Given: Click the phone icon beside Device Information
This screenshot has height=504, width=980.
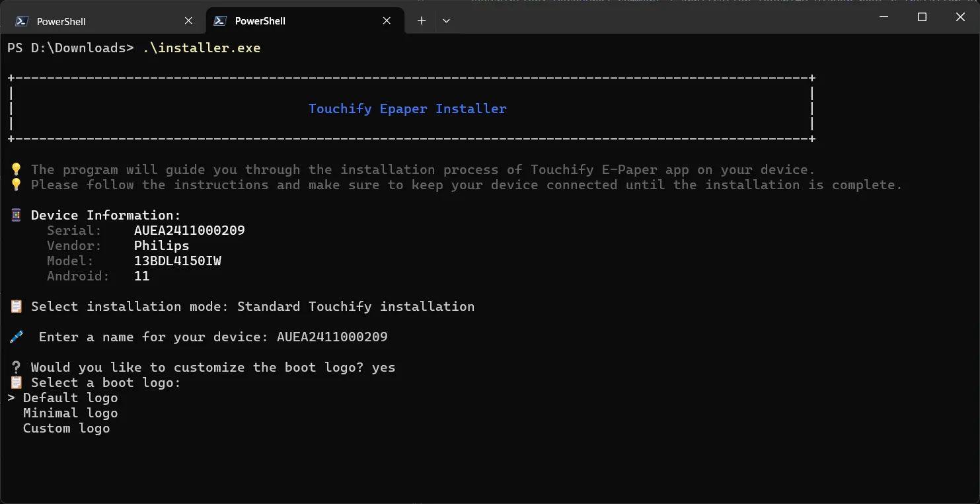Looking at the screenshot, I should [x=16, y=216].
